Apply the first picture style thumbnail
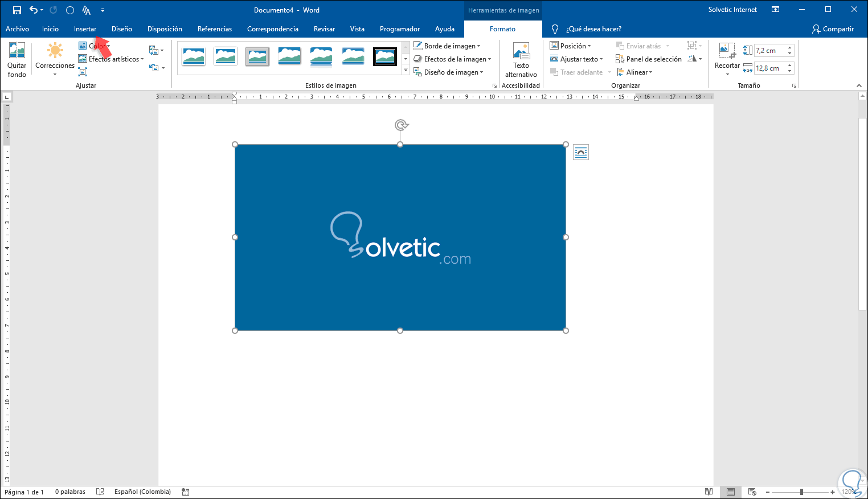Image resolution: width=868 pixels, height=499 pixels. pyautogui.click(x=194, y=56)
